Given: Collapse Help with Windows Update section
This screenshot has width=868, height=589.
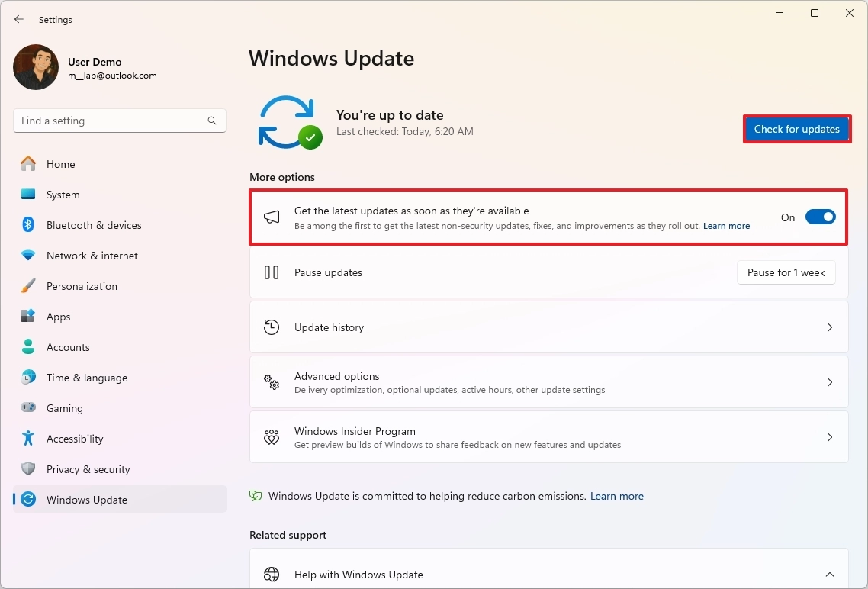Looking at the screenshot, I should pos(830,574).
